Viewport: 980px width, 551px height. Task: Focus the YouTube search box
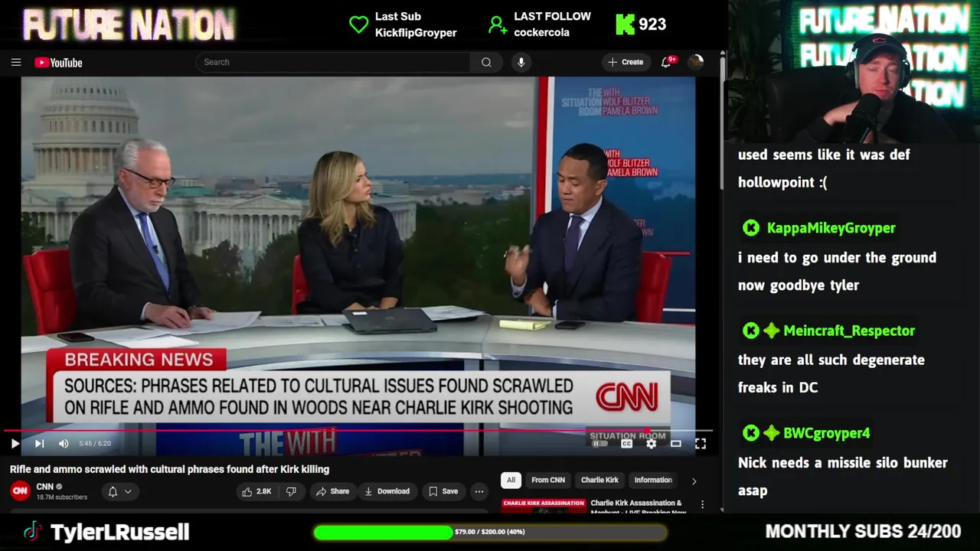coord(333,62)
